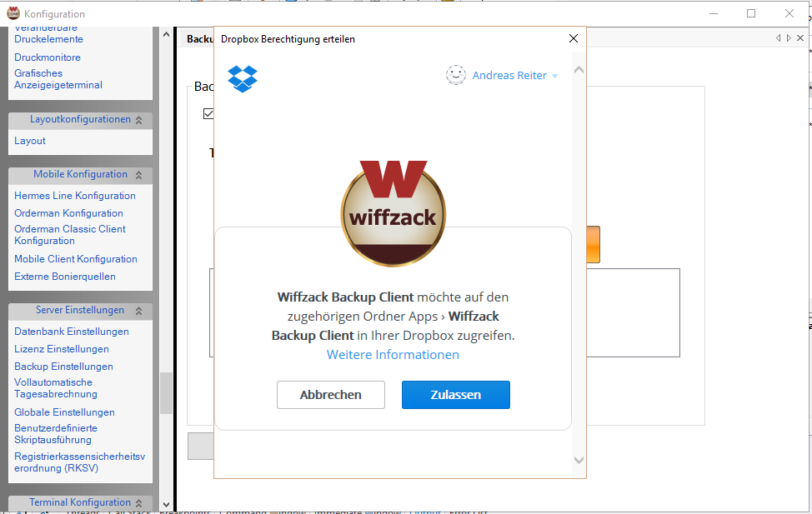The width and height of the screenshot is (812, 514).
Task: Close the Dropbox Berechtigung dialog
Action: point(573,38)
